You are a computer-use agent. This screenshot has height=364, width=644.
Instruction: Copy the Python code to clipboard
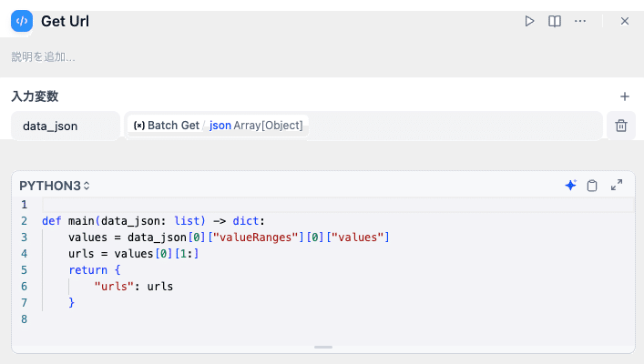592,186
